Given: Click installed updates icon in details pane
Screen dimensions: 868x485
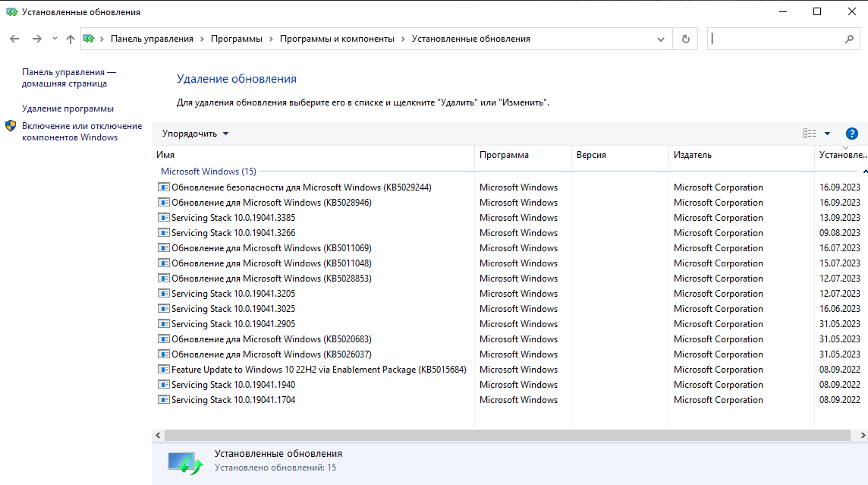Looking at the screenshot, I should click(185, 463).
